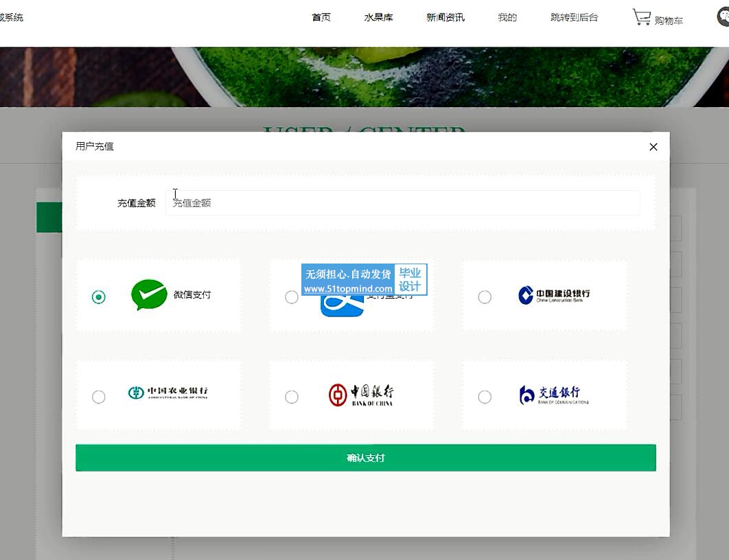Click the 充值金额 field label
The height and width of the screenshot is (560, 729).
[136, 203]
